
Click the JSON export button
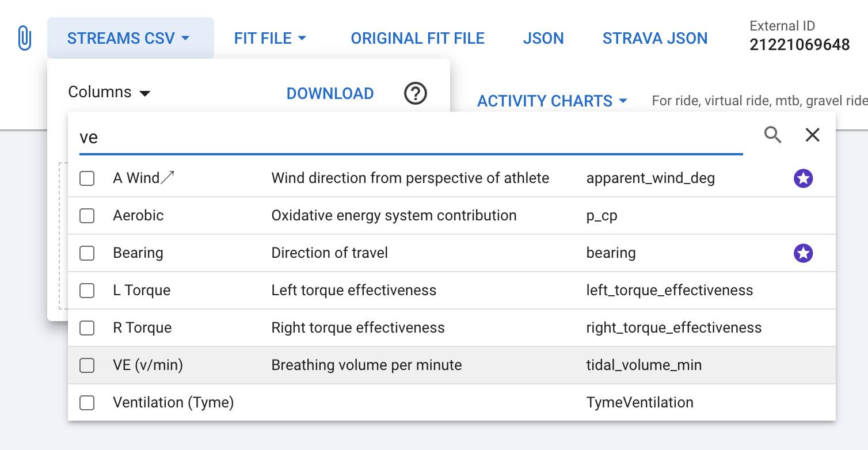[x=543, y=39]
